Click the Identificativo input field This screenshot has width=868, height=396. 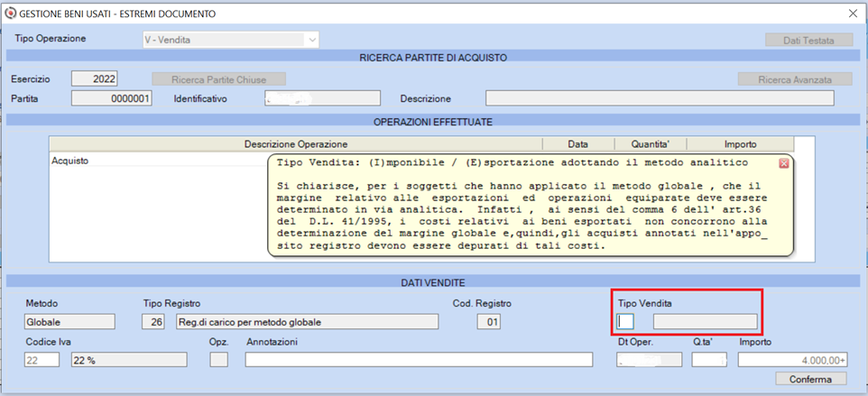click(x=322, y=98)
